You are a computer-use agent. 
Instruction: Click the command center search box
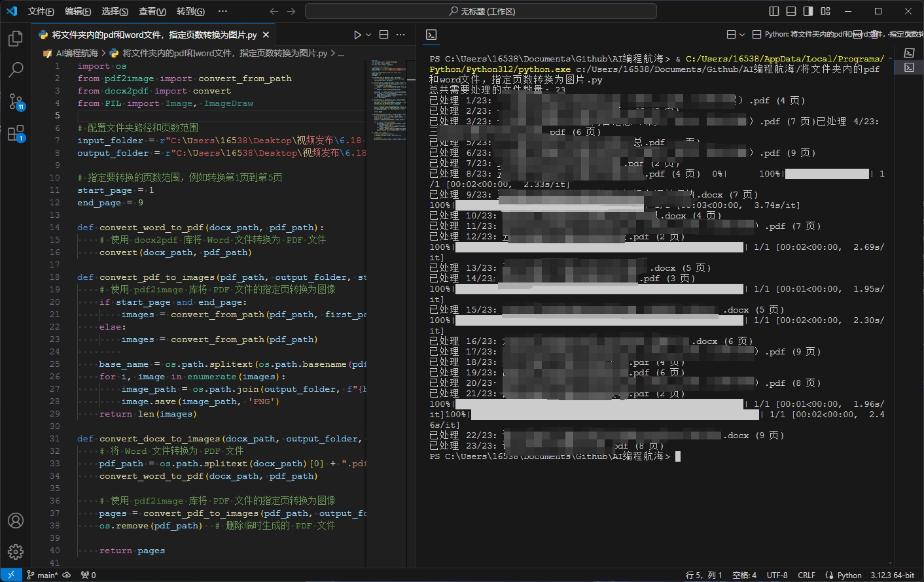481,11
